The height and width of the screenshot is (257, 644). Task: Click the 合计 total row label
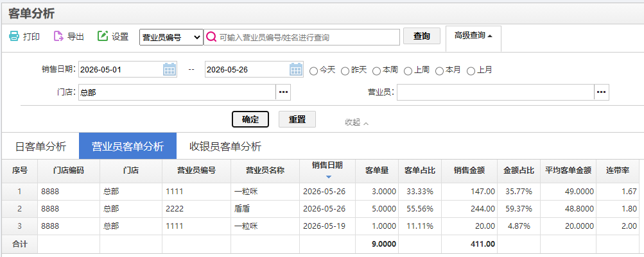point(20,244)
